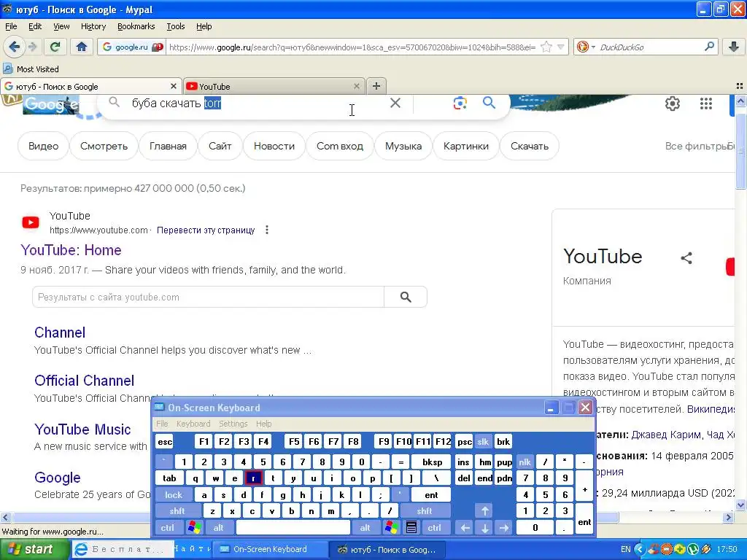
Task: Toggle the right alt key
Action: pyautogui.click(x=365, y=528)
